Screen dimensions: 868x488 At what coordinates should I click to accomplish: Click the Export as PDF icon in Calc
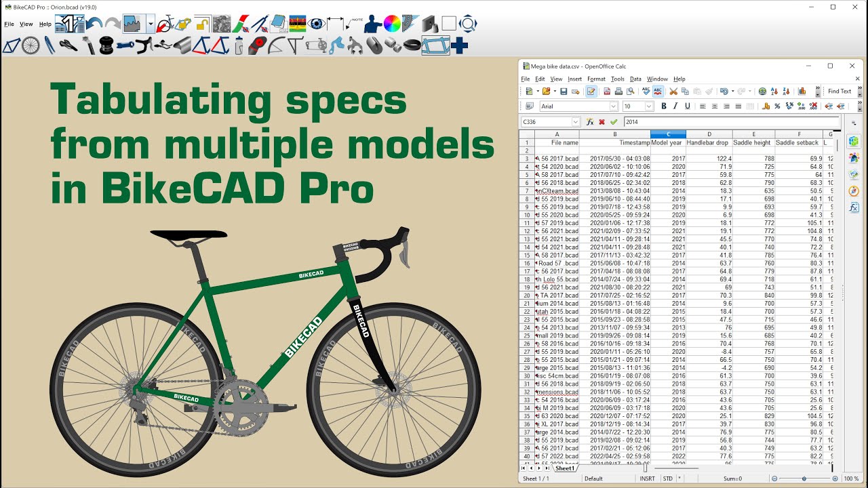607,91
